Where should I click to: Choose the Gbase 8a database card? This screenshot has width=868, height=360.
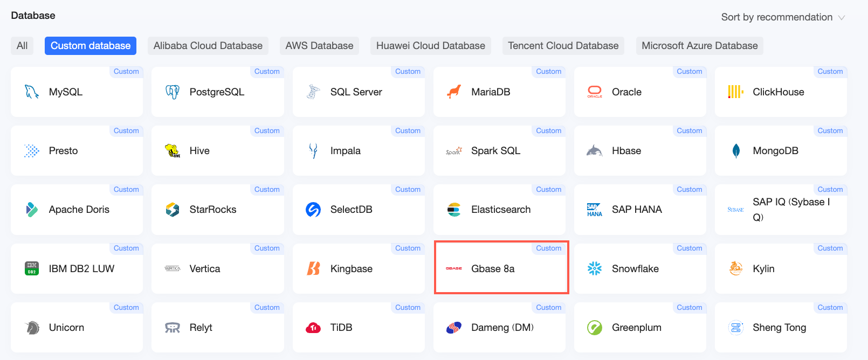click(x=501, y=267)
